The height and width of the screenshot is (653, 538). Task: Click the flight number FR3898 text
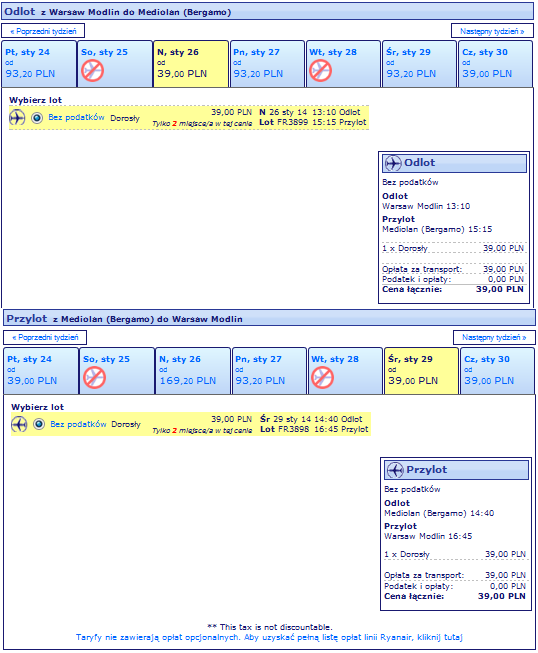click(294, 429)
